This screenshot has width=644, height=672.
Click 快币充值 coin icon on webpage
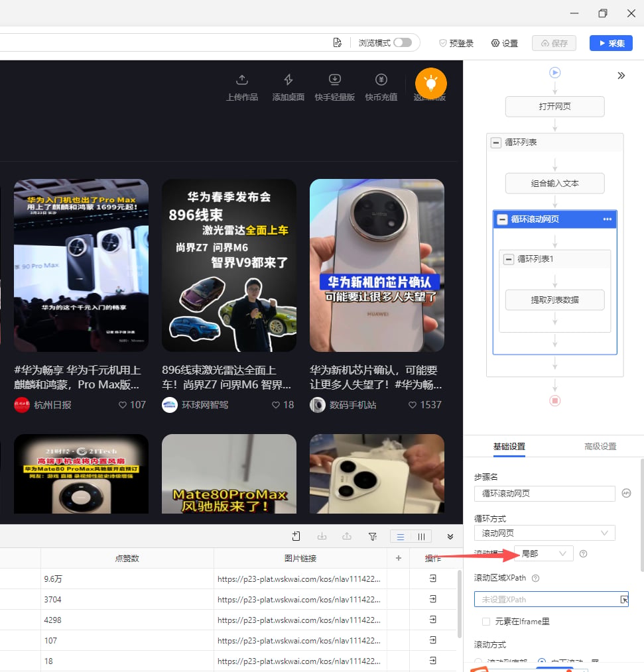tap(381, 80)
